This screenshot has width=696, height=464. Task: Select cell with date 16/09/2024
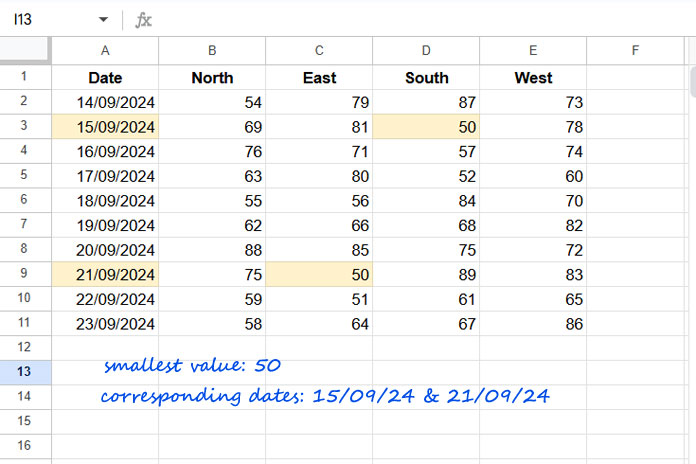pos(105,151)
